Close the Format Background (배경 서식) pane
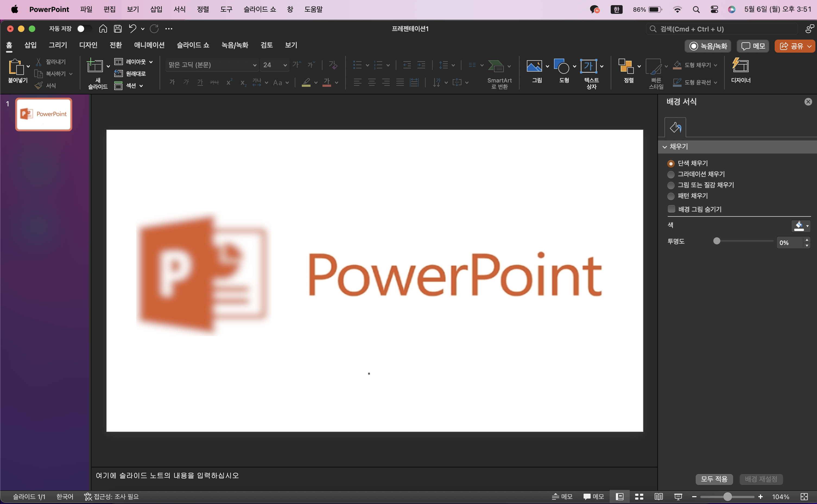Viewport: 817px width, 504px height. (x=808, y=102)
